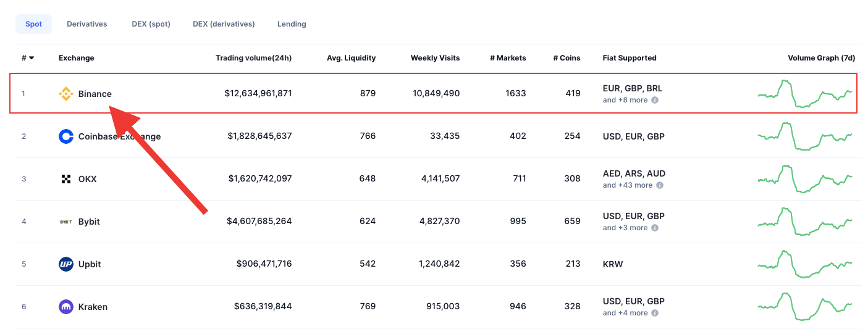Click the Coinbase Exchange logo icon
This screenshot has height=329, width=868.
(65, 136)
